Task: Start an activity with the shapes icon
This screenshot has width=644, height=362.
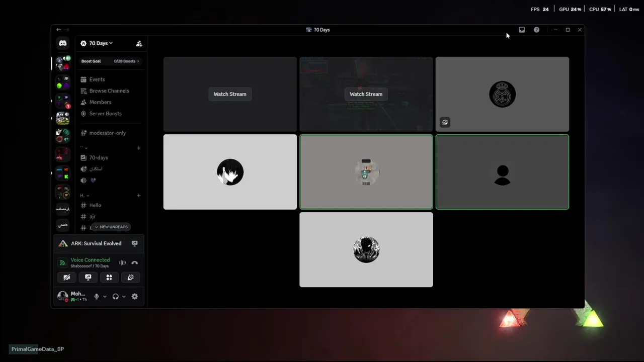Action: 109,278
